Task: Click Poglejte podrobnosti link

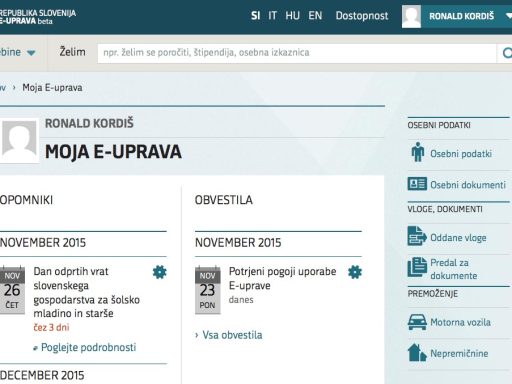Action: (88, 347)
